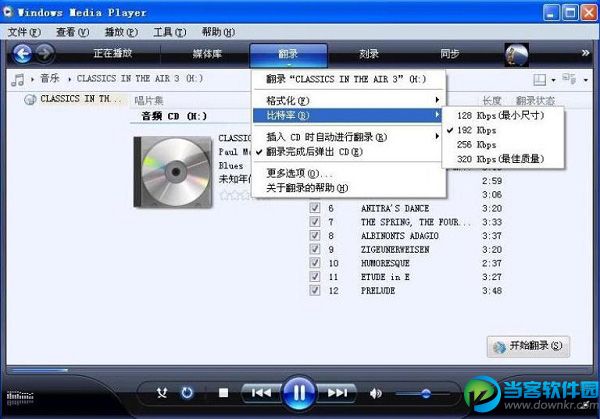Switch to the 同步 tab
Image resolution: width=600 pixels, height=419 pixels.
coord(450,54)
